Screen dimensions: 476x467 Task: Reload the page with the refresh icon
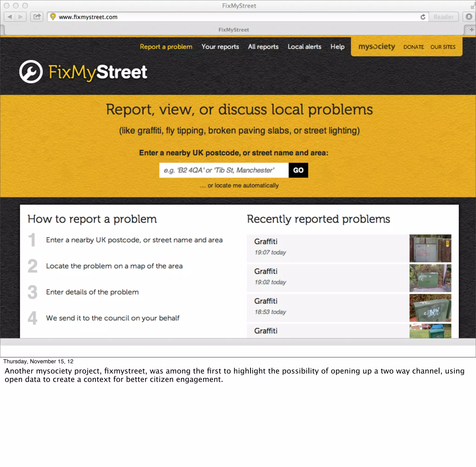coord(423,17)
